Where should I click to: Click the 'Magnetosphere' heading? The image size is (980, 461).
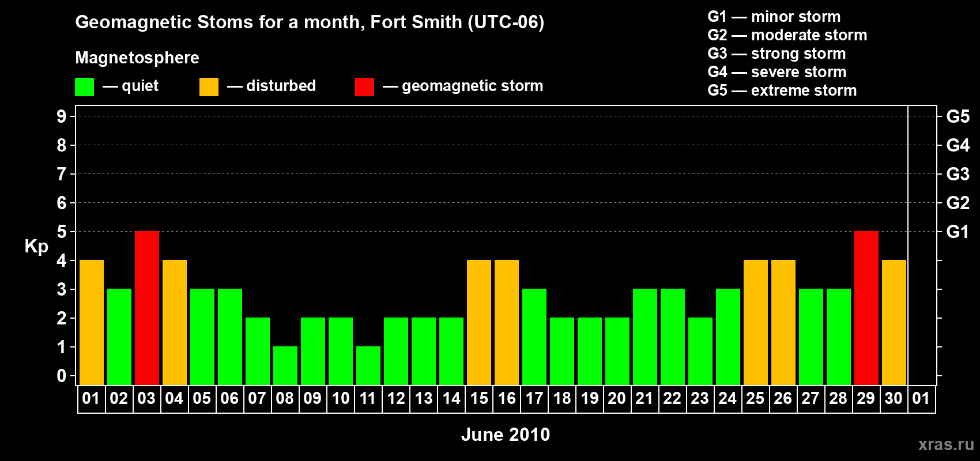pos(137,58)
